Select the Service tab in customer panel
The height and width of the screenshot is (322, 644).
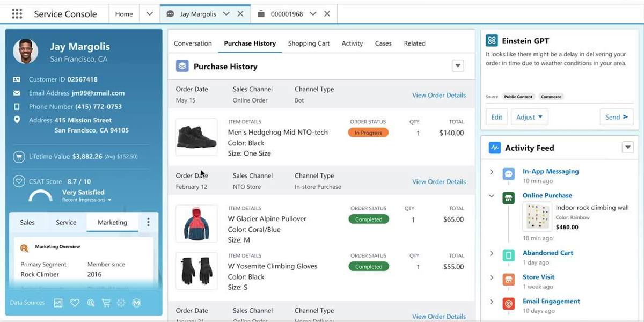(x=66, y=222)
